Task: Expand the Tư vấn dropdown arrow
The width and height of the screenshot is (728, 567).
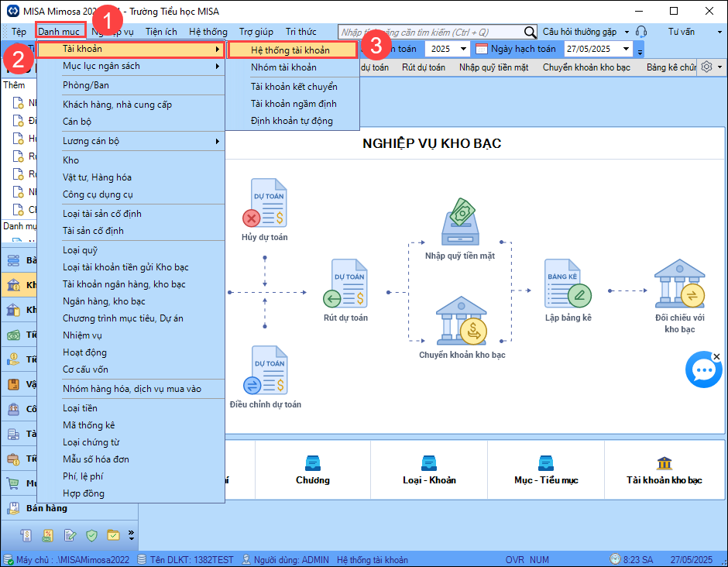Action: pyautogui.click(x=720, y=32)
